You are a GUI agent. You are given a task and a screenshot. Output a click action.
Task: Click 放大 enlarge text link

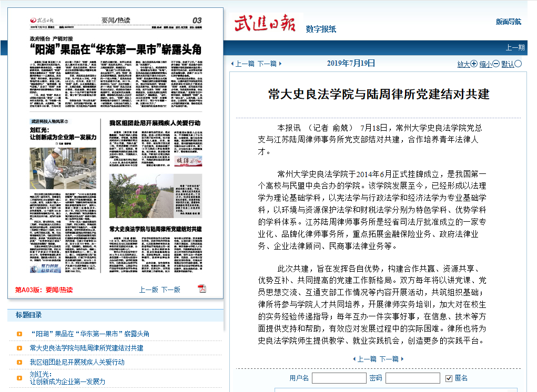click(x=464, y=64)
